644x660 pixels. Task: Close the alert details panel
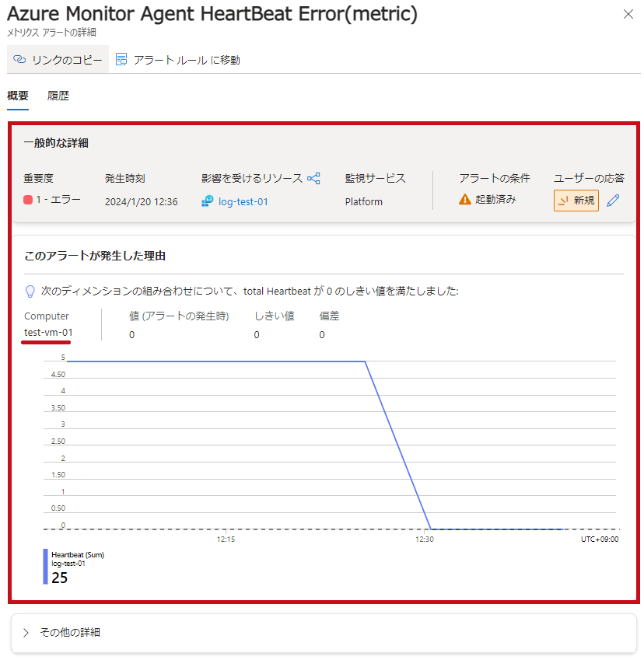pyautogui.click(x=628, y=14)
